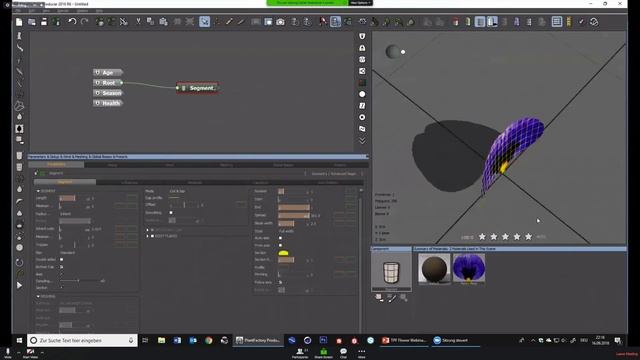Open the Mode dropdown

click(177, 191)
